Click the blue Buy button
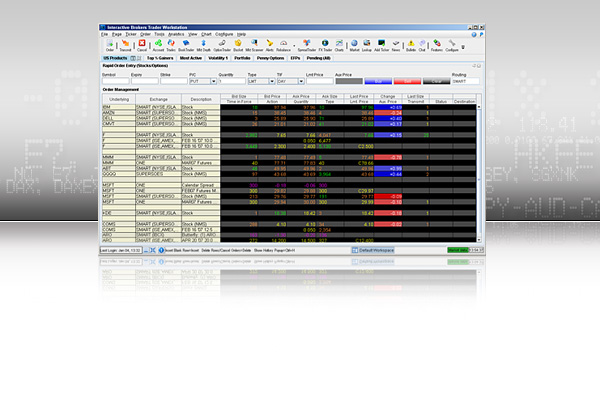The image size is (600, 400). point(378,81)
